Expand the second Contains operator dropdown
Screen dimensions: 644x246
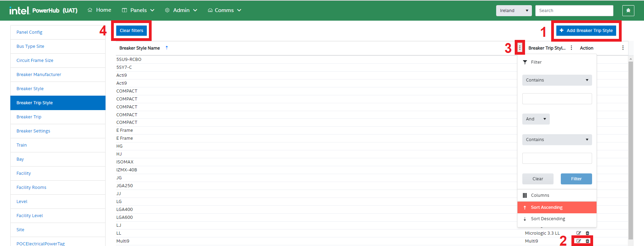(557, 140)
